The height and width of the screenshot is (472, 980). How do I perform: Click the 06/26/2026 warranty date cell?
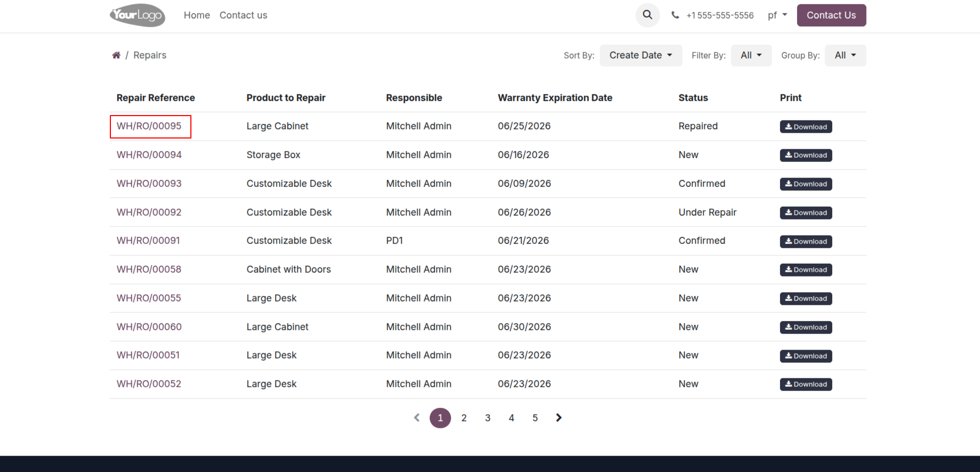tap(524, 213)
